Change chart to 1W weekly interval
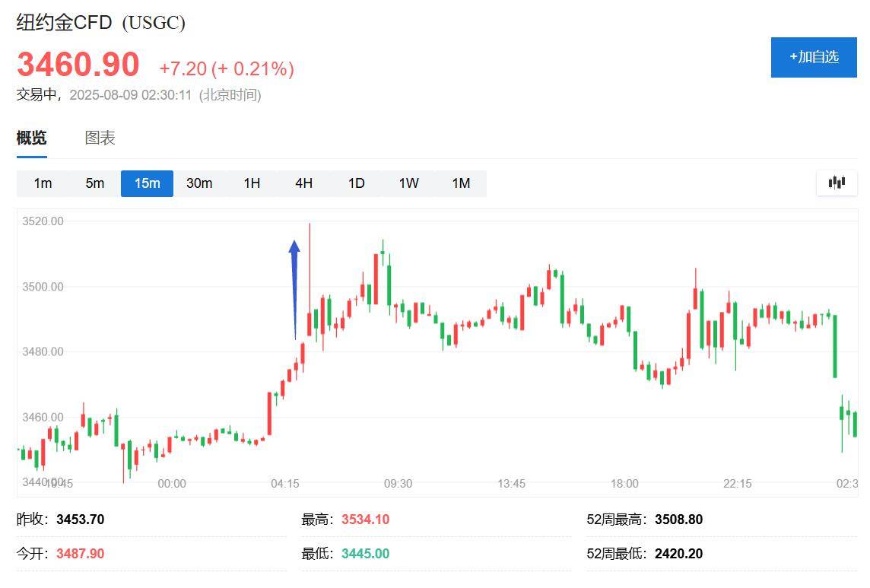 pyautogui.click(x=408, y=183)
